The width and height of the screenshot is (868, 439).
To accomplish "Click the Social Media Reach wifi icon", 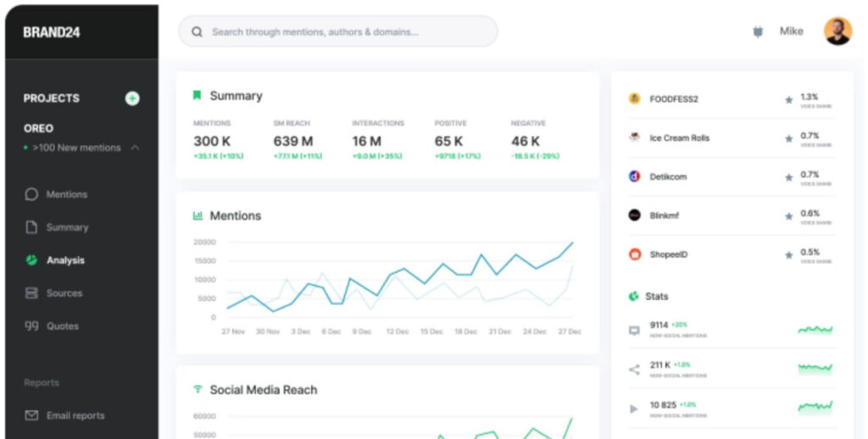I will [197, 390].
